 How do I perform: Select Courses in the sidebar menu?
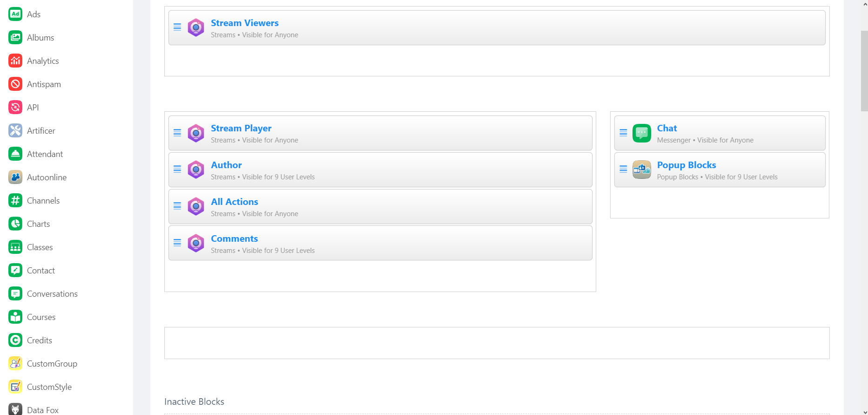pos(41,317)
